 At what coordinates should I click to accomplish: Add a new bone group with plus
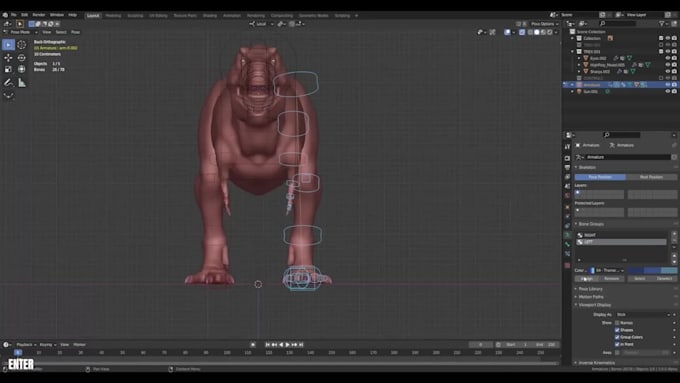674,234
